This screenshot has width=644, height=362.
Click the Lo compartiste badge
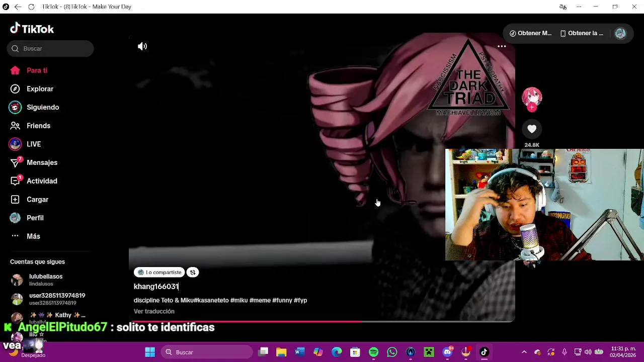(159, 273)
